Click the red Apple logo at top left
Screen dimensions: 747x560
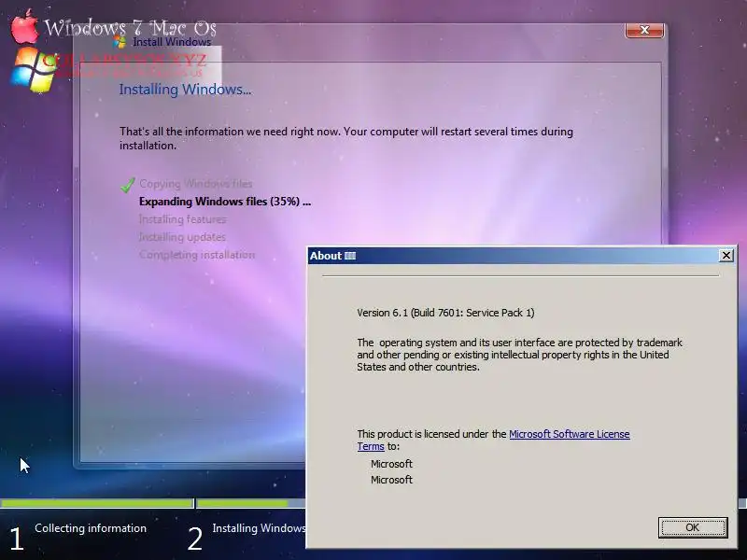pos(25,27)
